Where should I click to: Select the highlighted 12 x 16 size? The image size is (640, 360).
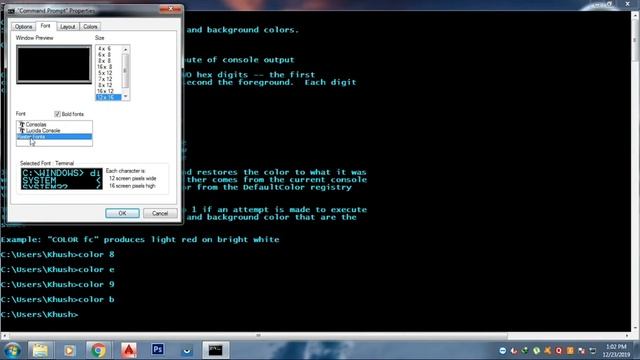109,97
